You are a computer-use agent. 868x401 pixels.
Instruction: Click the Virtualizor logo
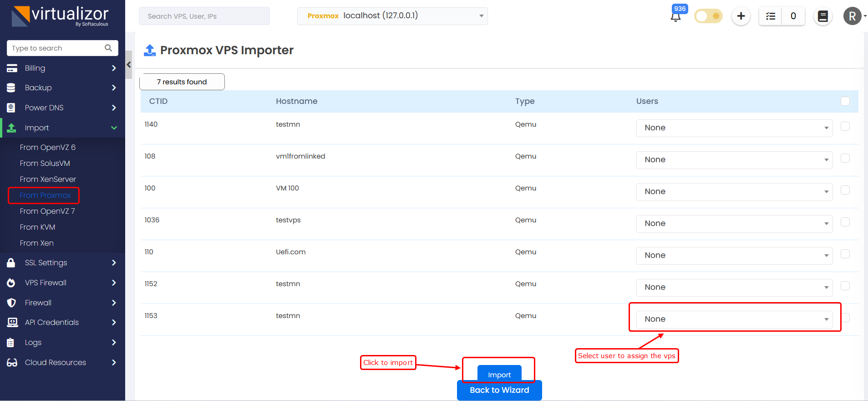[x=60, y=16]
